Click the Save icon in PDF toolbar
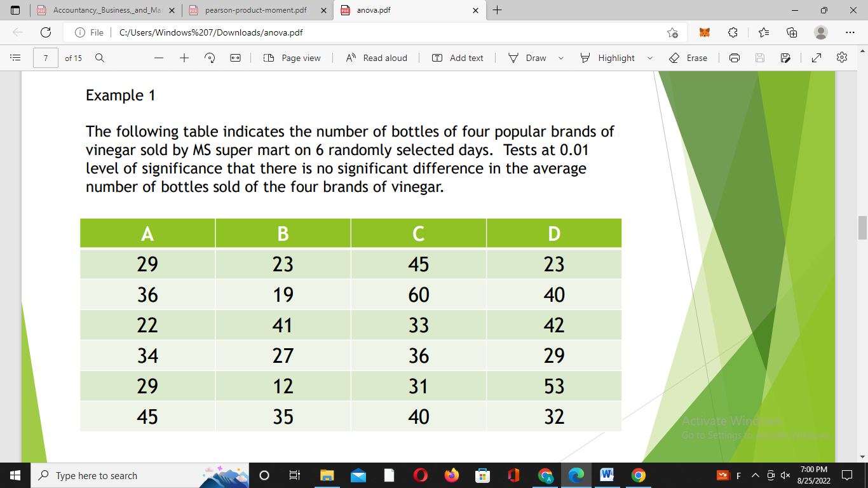 [759, 58]
